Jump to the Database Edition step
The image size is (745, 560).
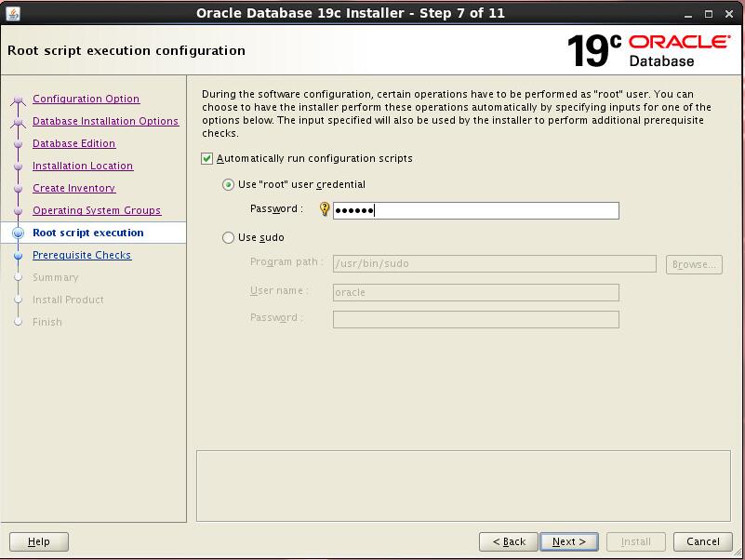pos(73,143)
